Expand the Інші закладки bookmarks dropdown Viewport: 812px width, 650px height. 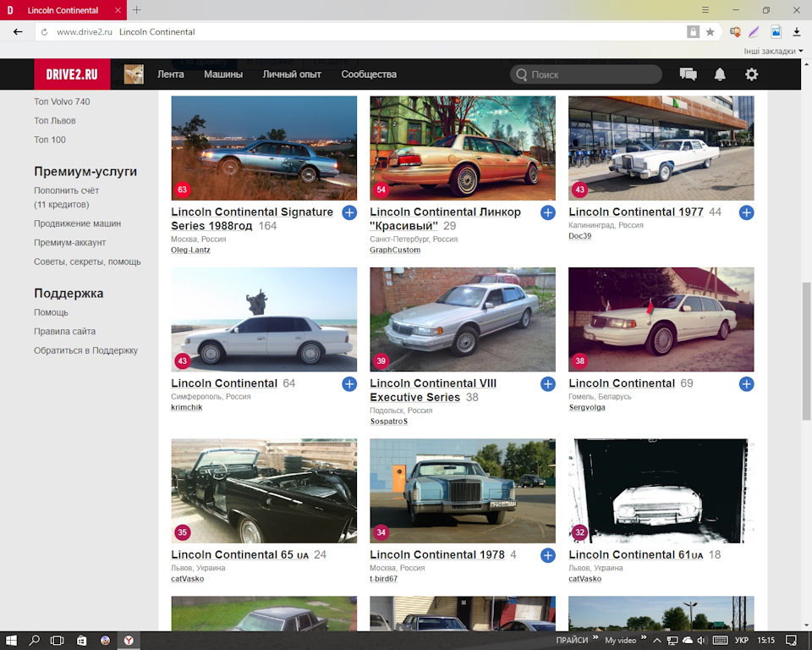[x=773, y=52]
